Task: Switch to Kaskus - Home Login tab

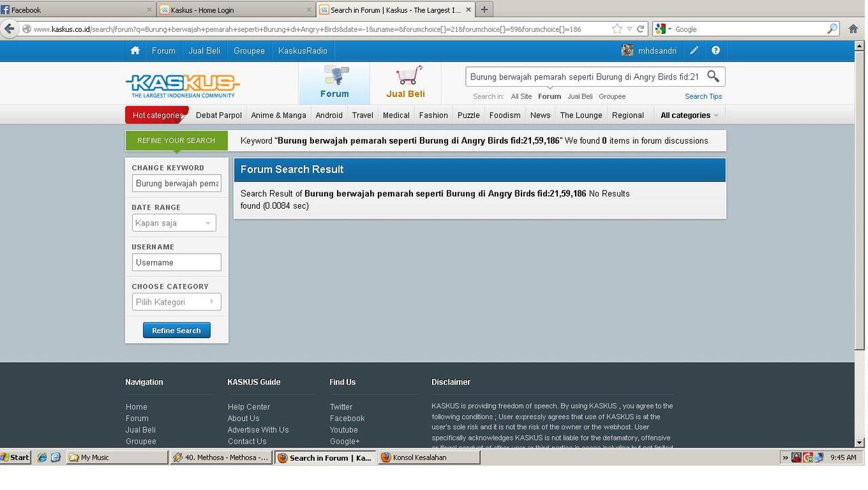Action: [236, 9]
